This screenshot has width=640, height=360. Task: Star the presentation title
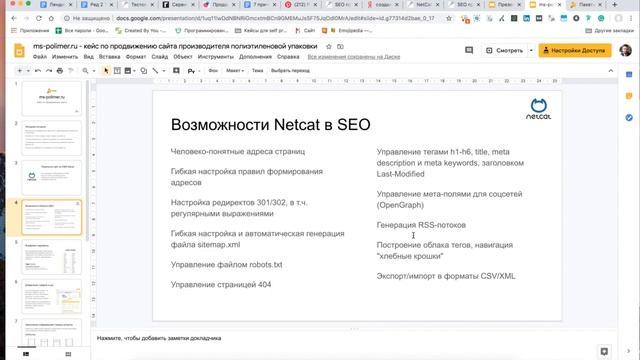click(x=329, y=47)
